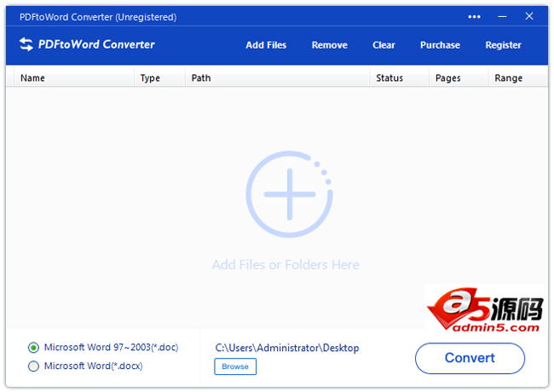Click Clear to empty the file list
Viewport: 554px width, 392px height.
384,45
